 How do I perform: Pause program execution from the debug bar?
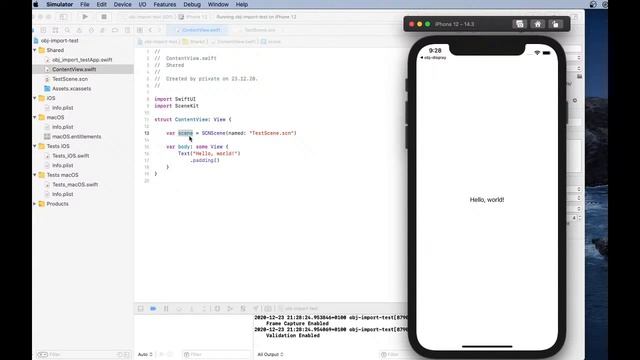click(166, 309)
